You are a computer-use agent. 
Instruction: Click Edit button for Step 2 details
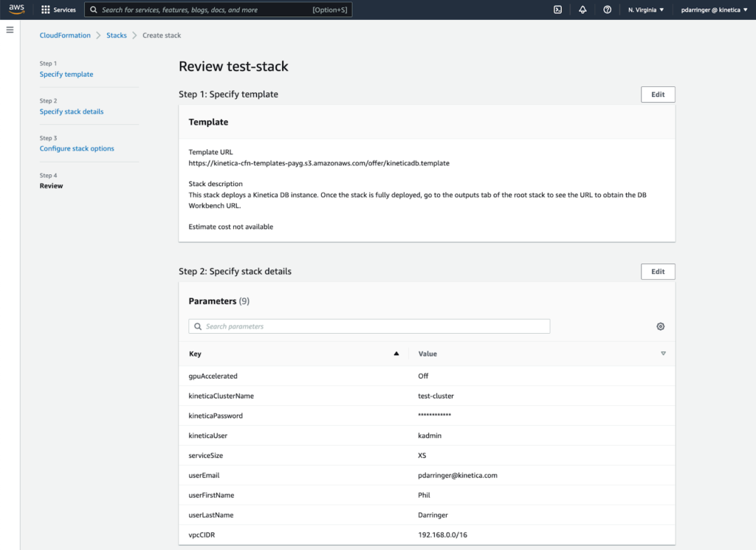[x=657, y=272]
